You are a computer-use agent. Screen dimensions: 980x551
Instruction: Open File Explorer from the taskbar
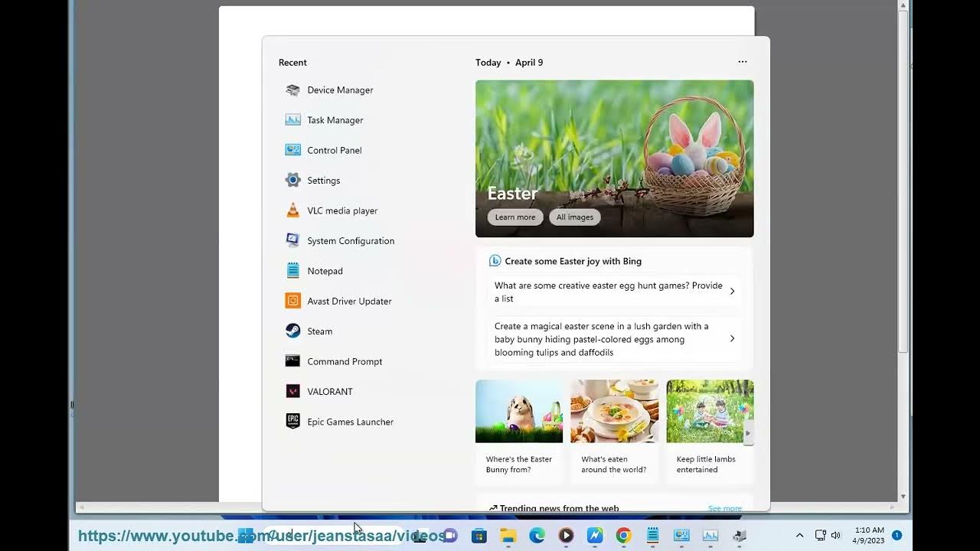click(508, 536)
